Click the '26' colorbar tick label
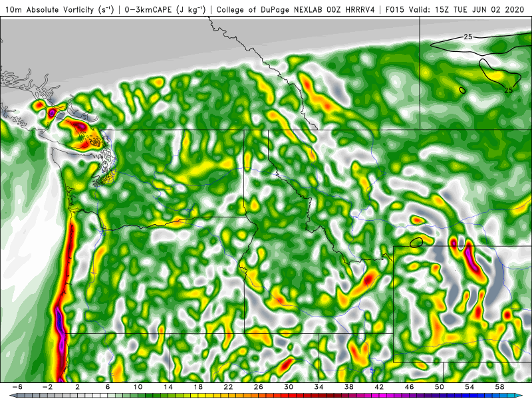Image resolution: width=532 pixels, height=399 pixels. click(259, 387)
